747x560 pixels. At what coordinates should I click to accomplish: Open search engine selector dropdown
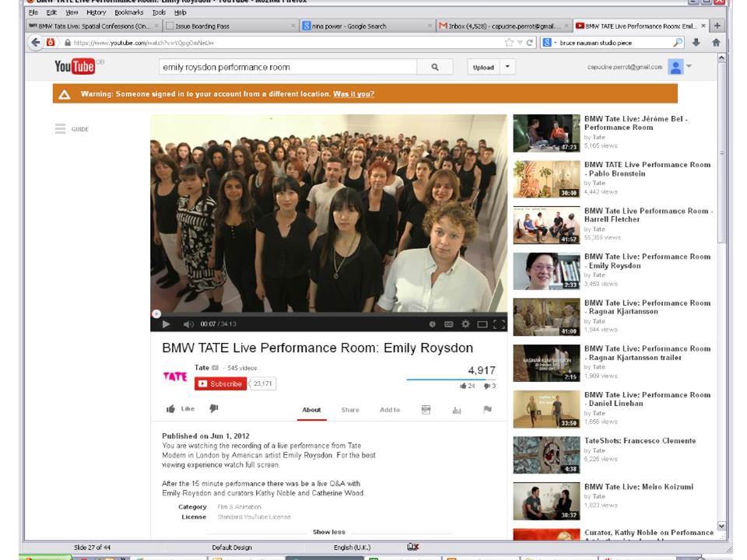pos(549,43)
